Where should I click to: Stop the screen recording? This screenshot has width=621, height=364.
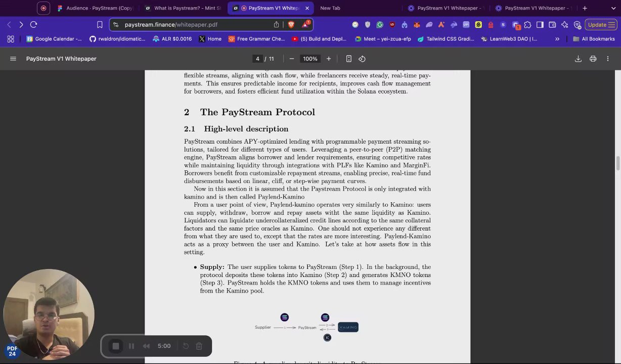116,346
